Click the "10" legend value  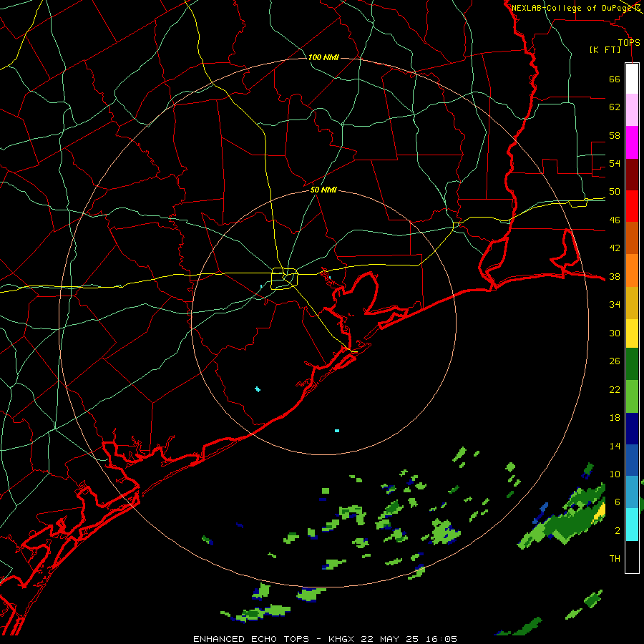pos(615,474)
